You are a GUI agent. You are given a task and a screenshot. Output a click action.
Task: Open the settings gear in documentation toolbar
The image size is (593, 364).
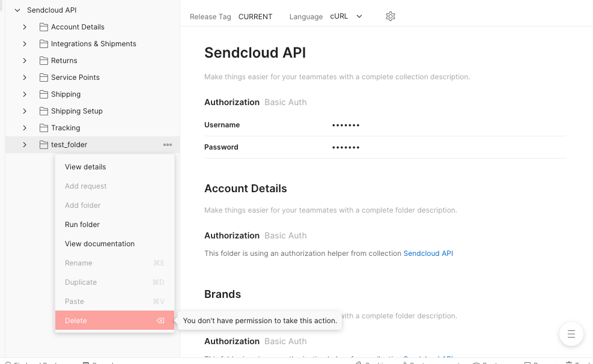pyautogui.click(x=390, y=16)
